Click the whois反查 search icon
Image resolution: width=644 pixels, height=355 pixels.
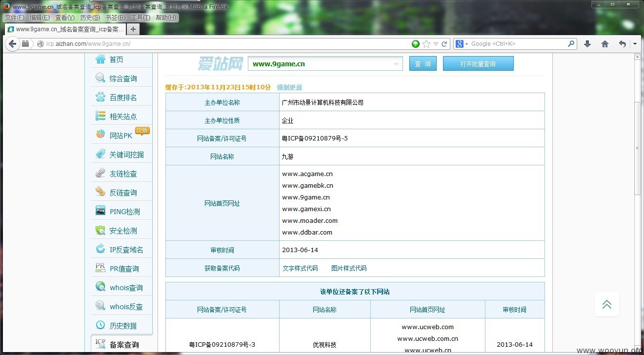(x=101, y=306)
